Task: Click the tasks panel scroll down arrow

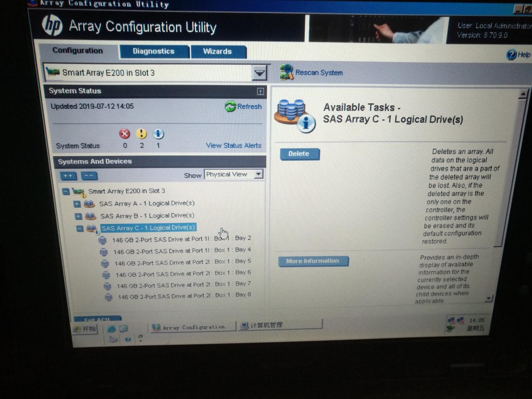Action: 488,298
